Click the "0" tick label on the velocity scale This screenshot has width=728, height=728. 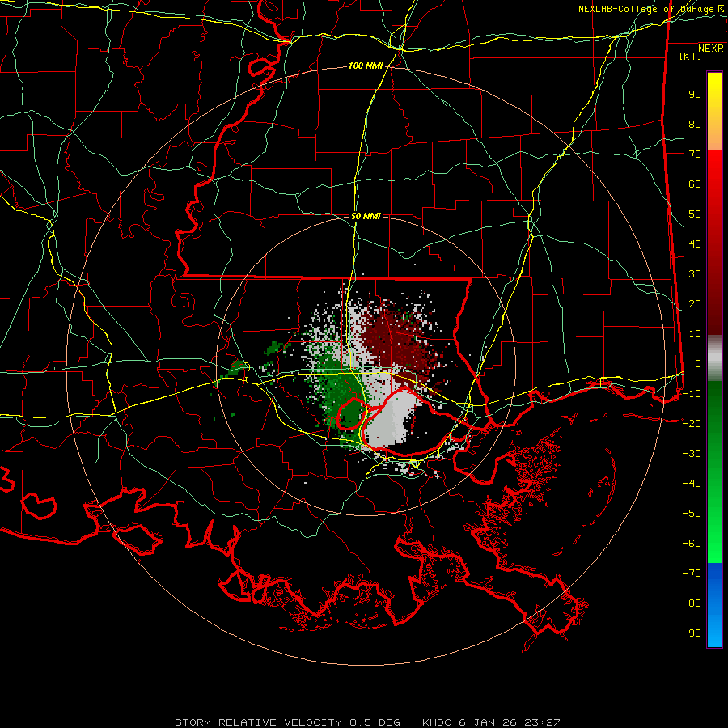(x=698, y=364)
